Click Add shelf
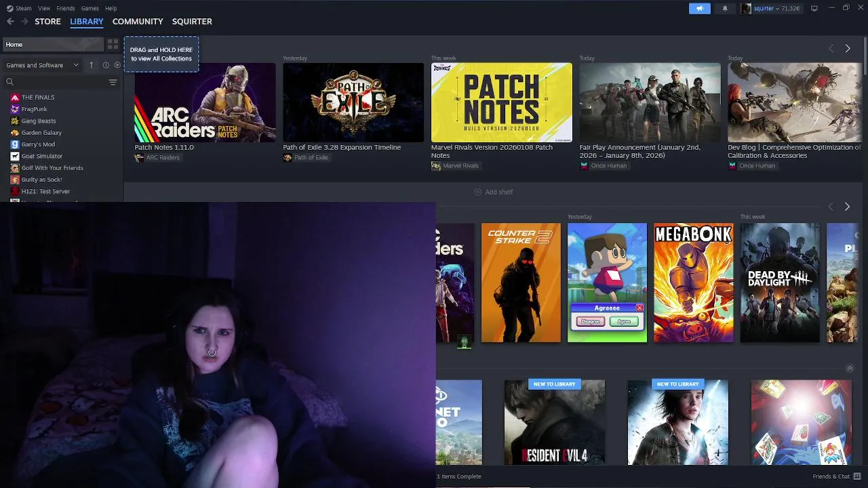The height and width of the screenshot is (488, 868). coord(494,192)
